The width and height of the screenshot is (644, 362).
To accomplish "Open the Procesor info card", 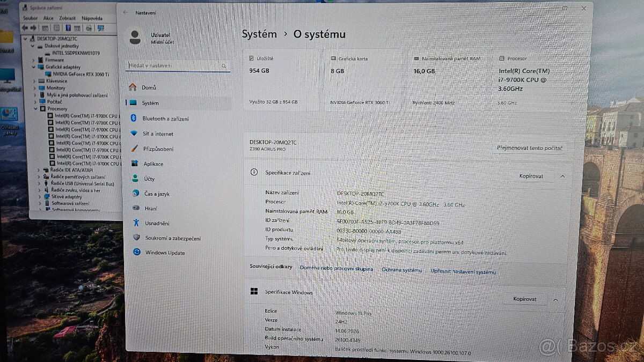I will click(x=531, y=79).
